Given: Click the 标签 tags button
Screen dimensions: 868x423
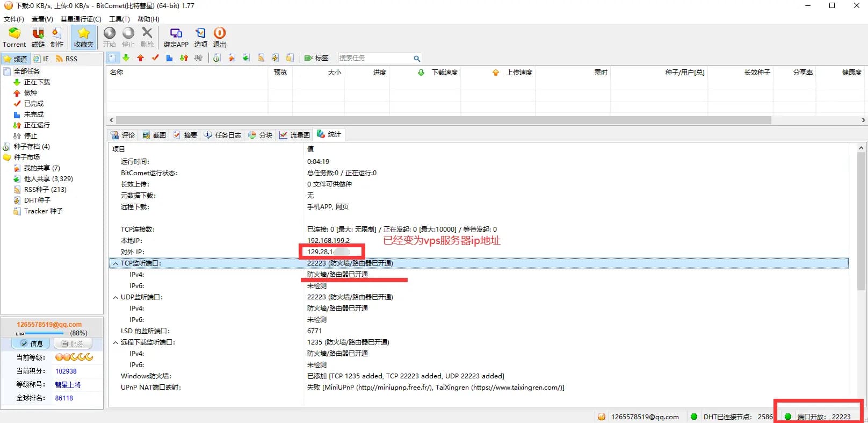Looking at the screenshot, I should [x=316, y=58].
